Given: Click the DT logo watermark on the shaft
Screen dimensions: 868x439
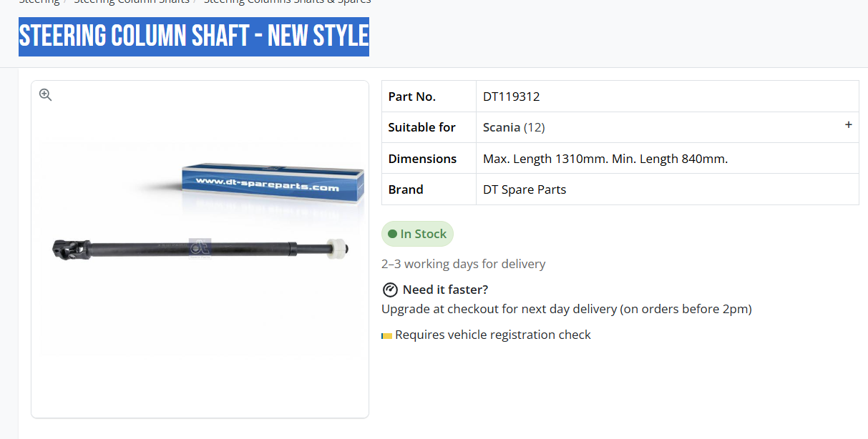Looking at the screenshot, I should coord(200,247).
